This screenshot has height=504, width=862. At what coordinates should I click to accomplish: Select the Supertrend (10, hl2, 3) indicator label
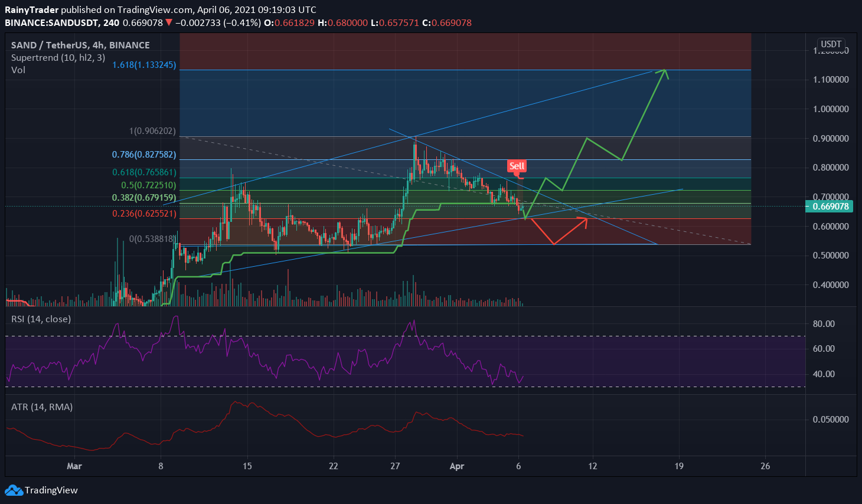(x=58, y=57)
